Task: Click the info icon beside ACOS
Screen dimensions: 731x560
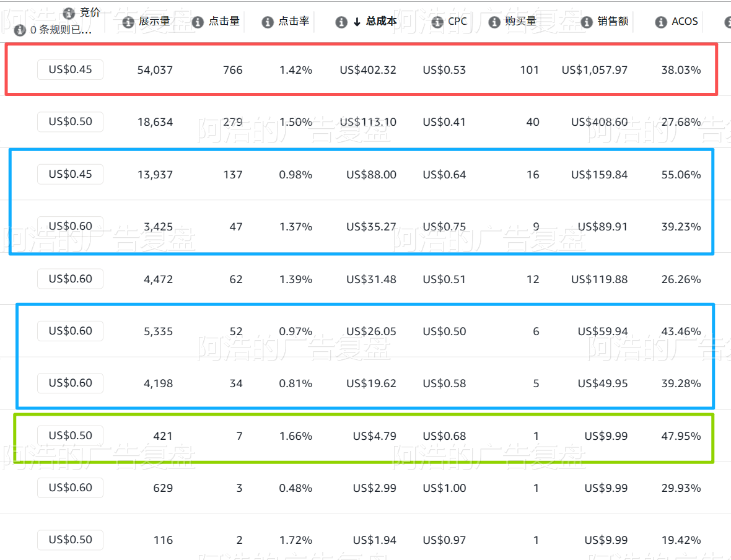Action: point(661,22)
